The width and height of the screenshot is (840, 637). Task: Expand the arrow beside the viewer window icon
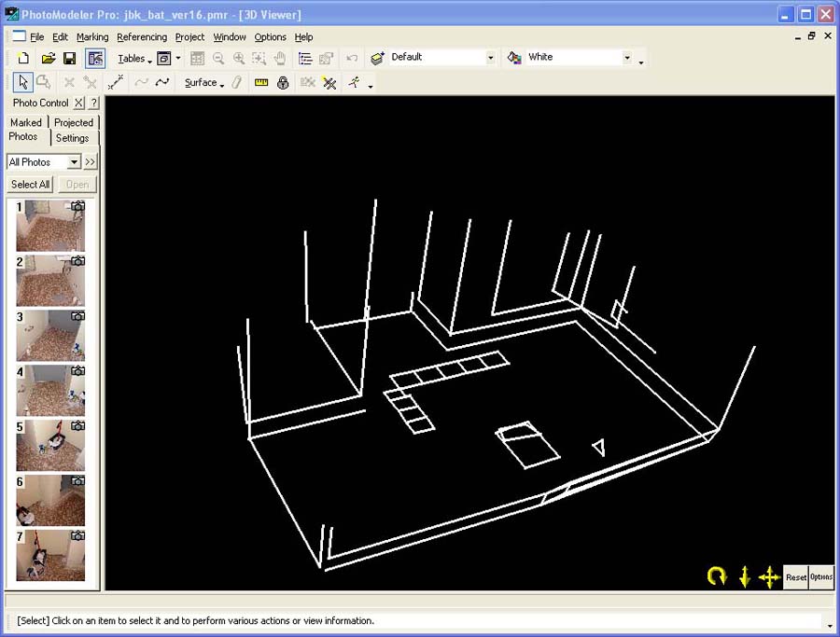coord(178,58)
